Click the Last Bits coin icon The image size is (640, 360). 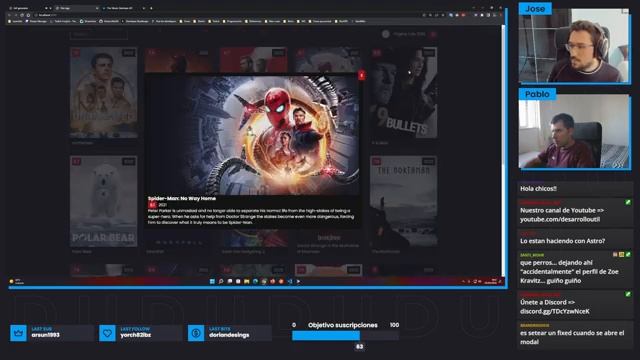click(196, 333)
